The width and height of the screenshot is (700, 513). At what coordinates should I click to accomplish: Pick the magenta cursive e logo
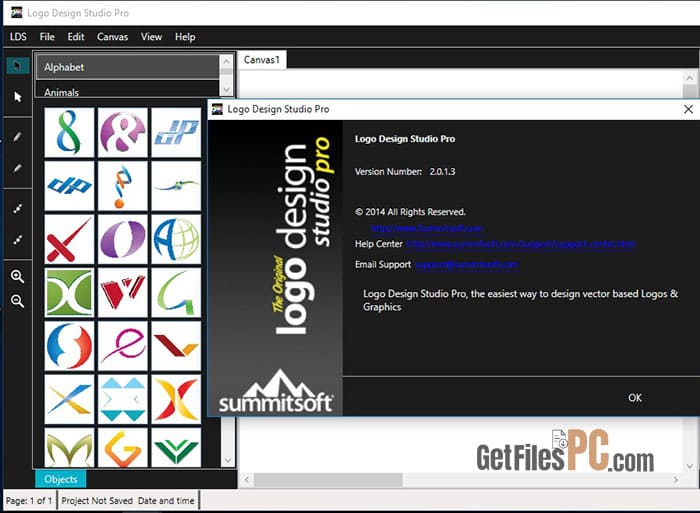(123, 346)
